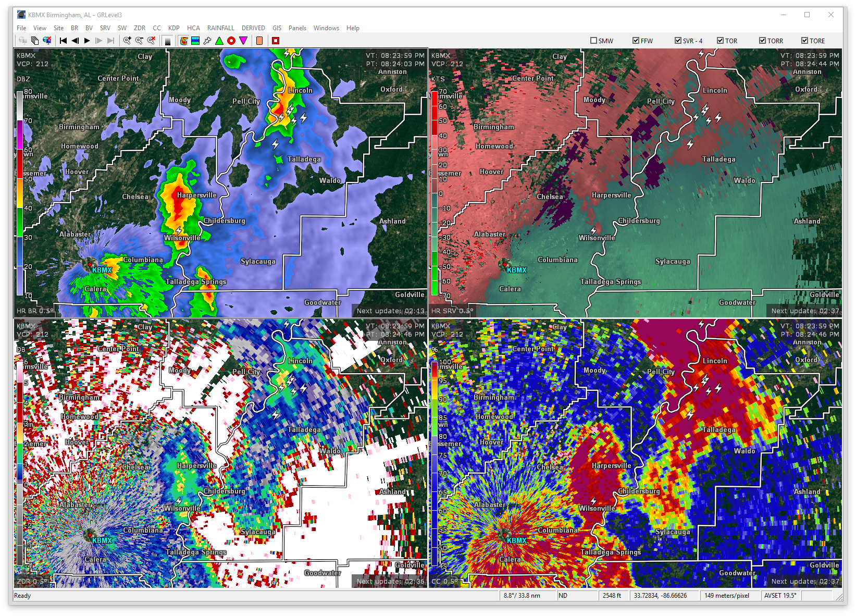
Task: Toggle the magenta triangle TVS markers icon
Action: click(243, 41)
